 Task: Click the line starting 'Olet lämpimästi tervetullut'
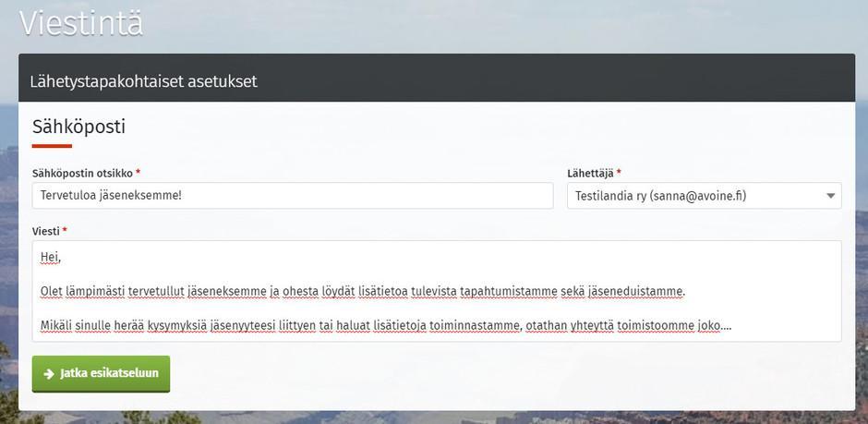tap(363, 291)
